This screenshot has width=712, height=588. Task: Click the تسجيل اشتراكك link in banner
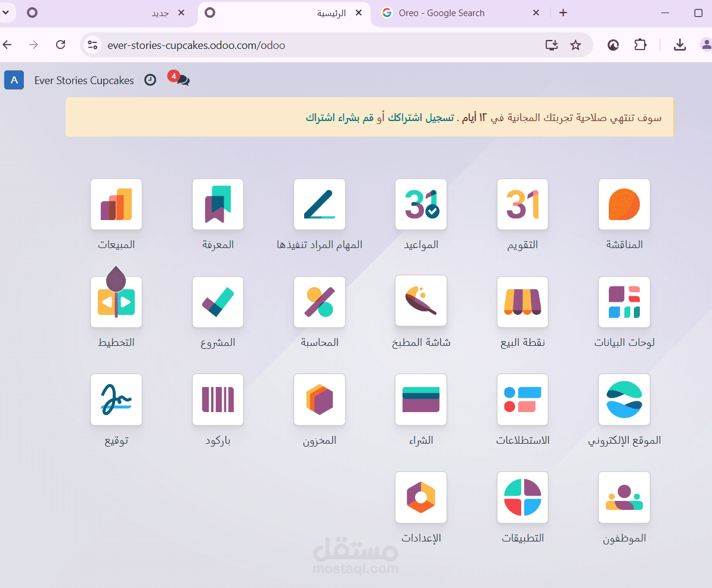[420, 117]
